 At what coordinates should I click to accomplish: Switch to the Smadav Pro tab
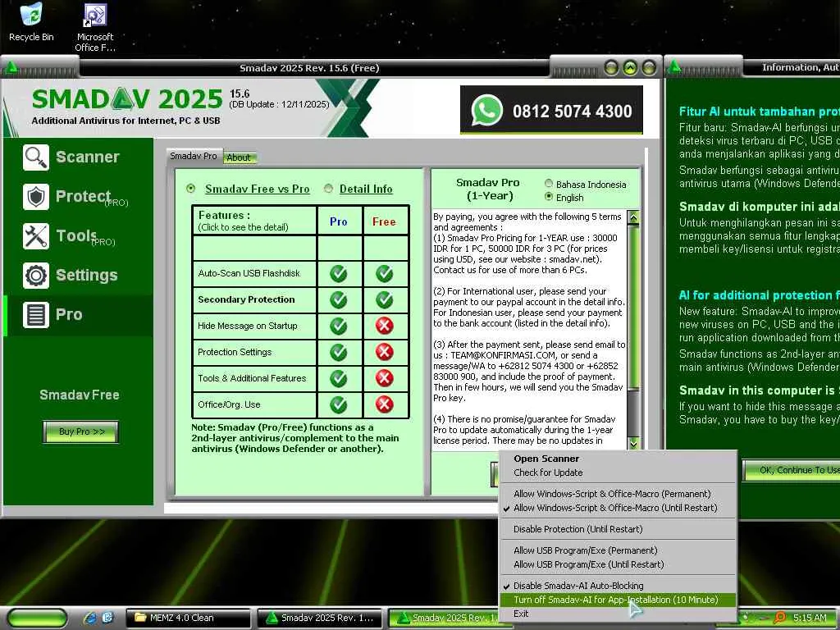coord(194,156)
